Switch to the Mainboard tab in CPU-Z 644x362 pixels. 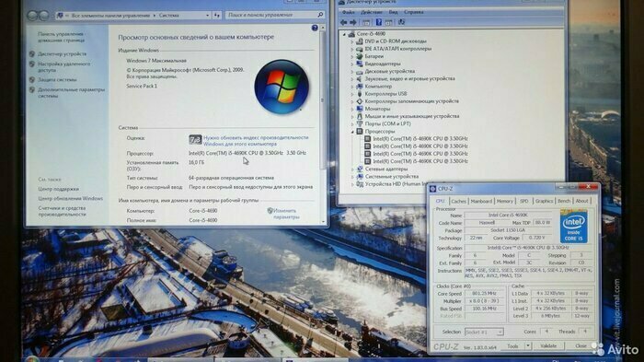point(481,201)
